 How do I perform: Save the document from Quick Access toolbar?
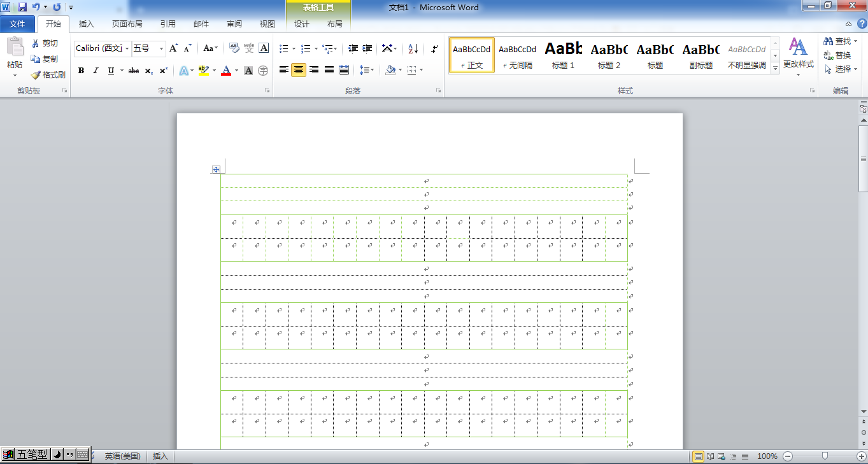tap(22, 7)
